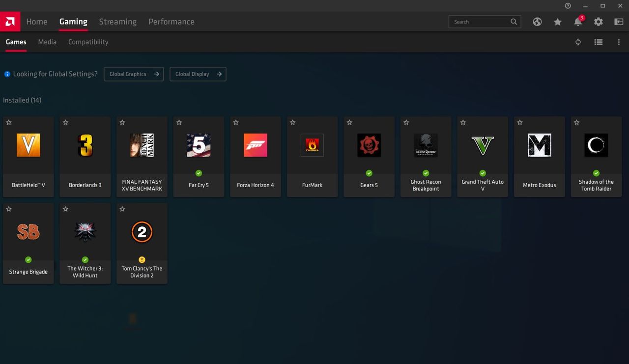The height and width of the screenshot is (364, 629).
Task: Open the Gears 5 game icon
Action: click(369, 145)
